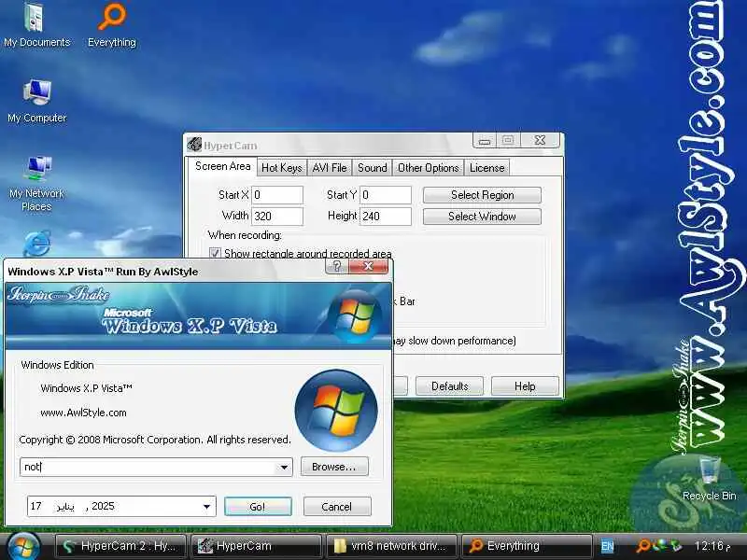The height and width of the screenshot is (560, 747).
Task: Toggle Show rectangle around recorded area
Action: [x=215, y=253]
